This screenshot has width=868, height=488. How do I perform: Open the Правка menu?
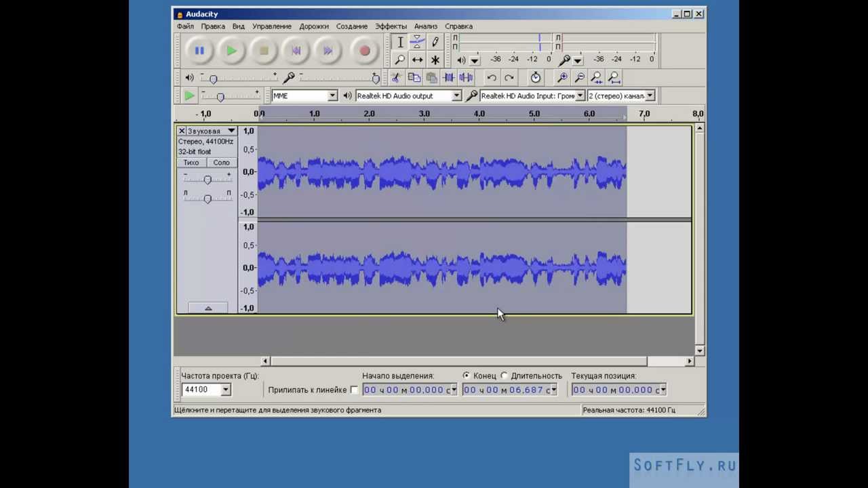click(213, 26)
